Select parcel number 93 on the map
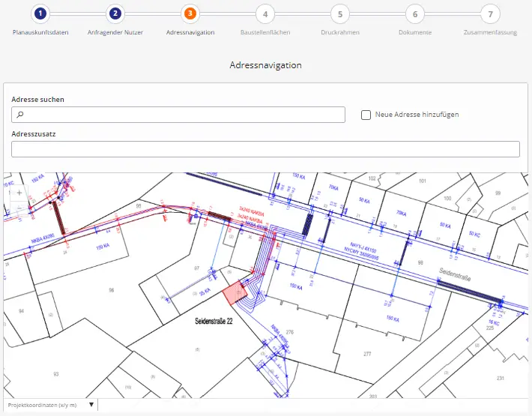Screen dimensions: 532x416 click(x=56, y=374)
